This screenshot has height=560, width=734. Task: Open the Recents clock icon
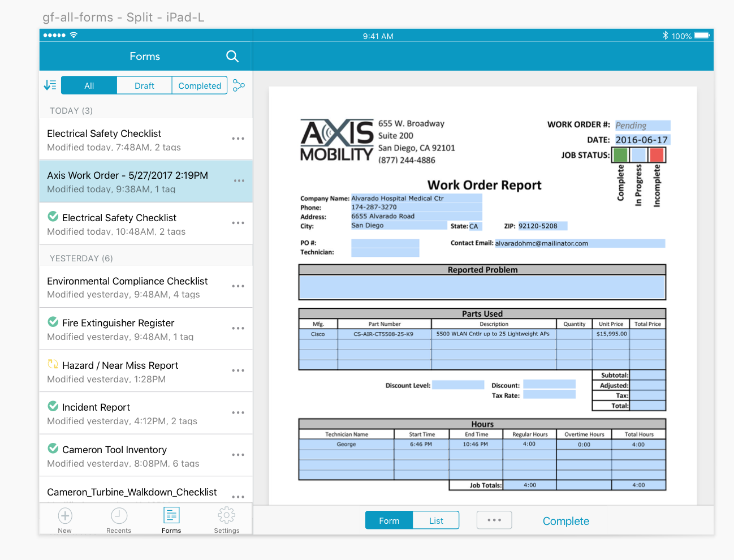119,516
